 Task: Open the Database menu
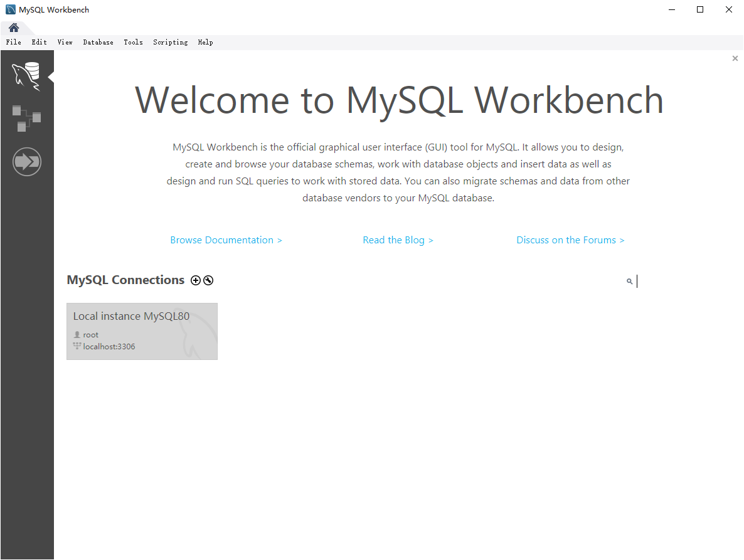coord(98,42)
